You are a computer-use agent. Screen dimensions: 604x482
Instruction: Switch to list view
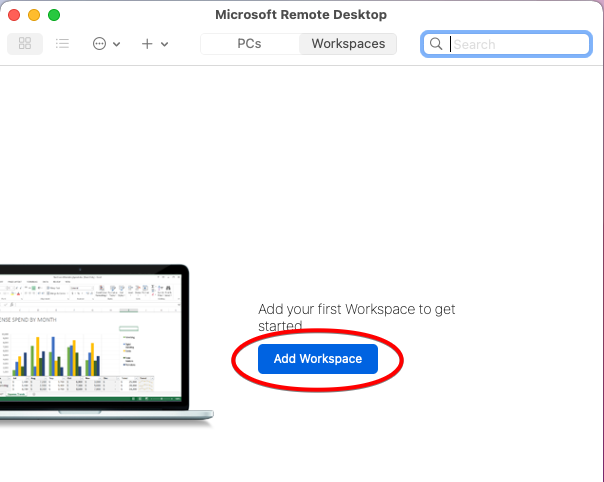pyautogui.click(x=62, y=44)
